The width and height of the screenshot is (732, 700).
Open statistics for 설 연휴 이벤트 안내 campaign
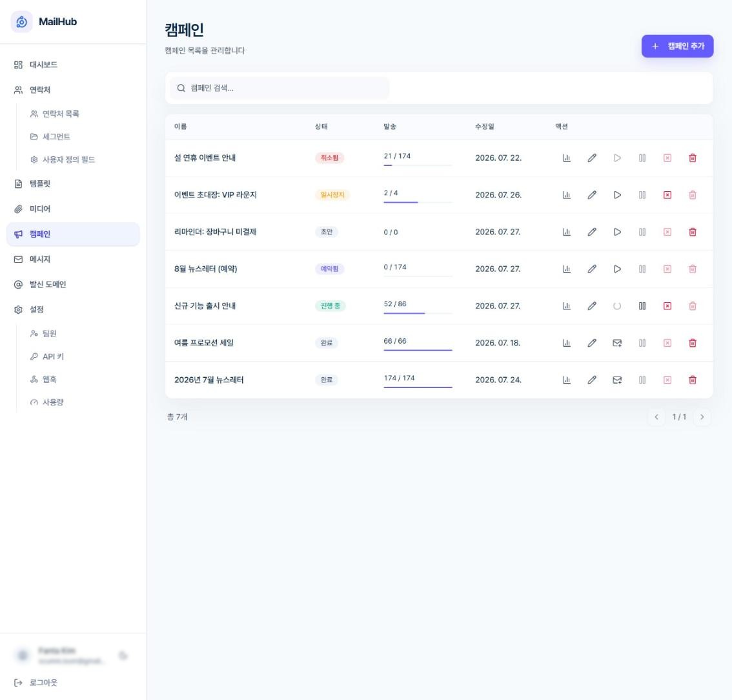coord(566,158)
